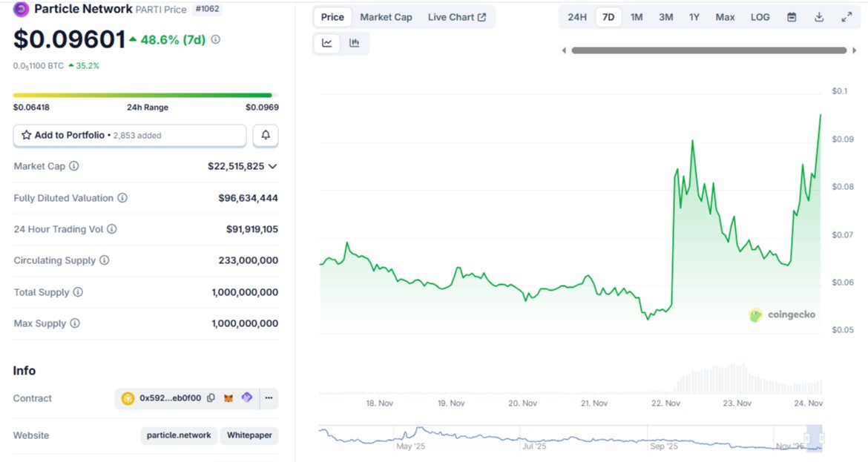Image resolution: width=868 pixels, height=462 pixels.
Task: Expand chart to fullscreen via arrows icon
Action: pos(847,16)
